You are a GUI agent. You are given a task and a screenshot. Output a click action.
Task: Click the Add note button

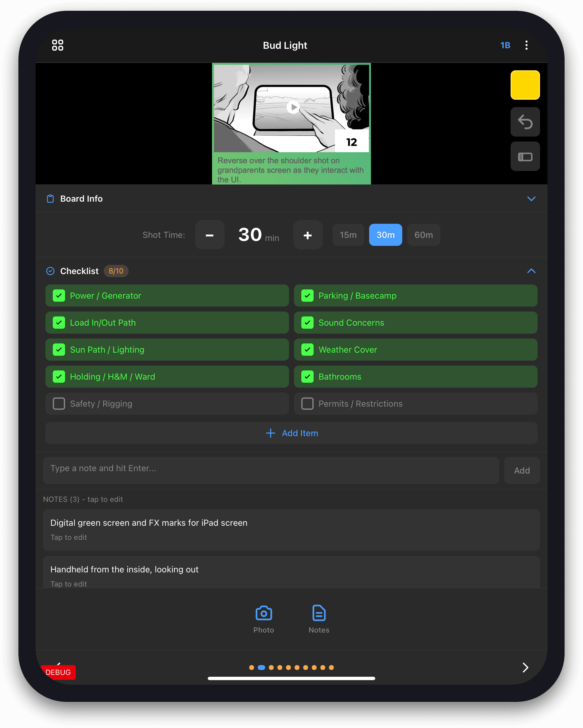[522, 470]
